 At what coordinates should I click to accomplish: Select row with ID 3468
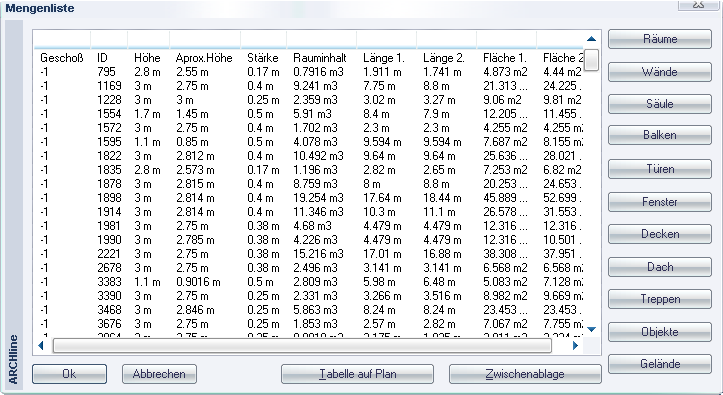coord(308,310)
